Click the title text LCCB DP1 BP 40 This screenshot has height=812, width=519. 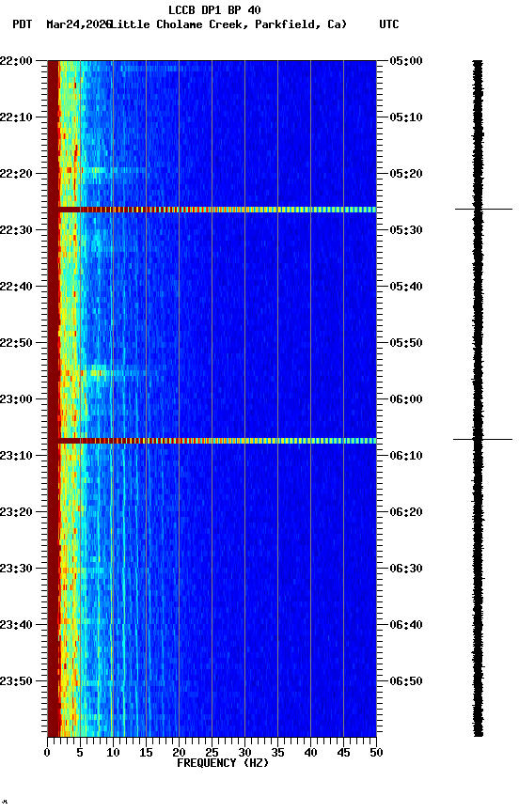point(214,9)
